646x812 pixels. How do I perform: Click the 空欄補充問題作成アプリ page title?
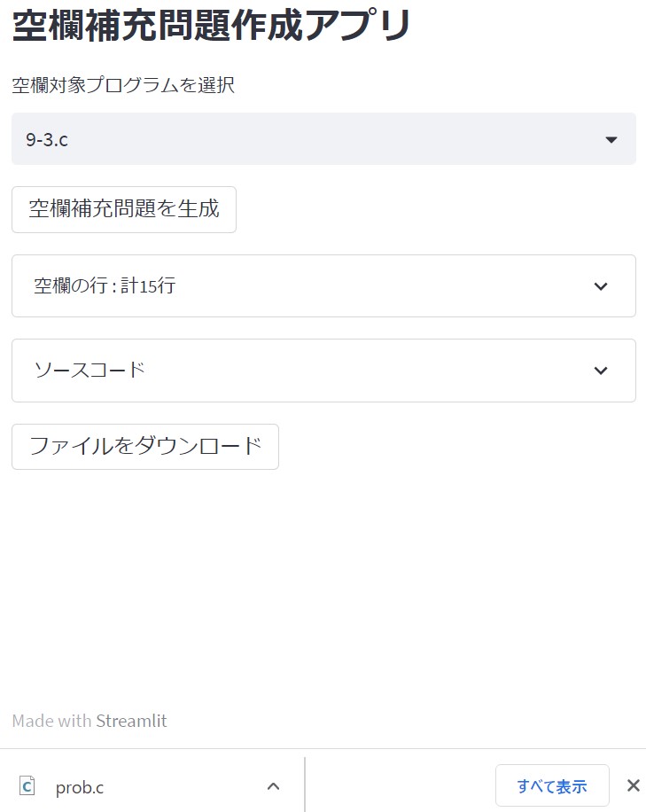coord(212,27)
